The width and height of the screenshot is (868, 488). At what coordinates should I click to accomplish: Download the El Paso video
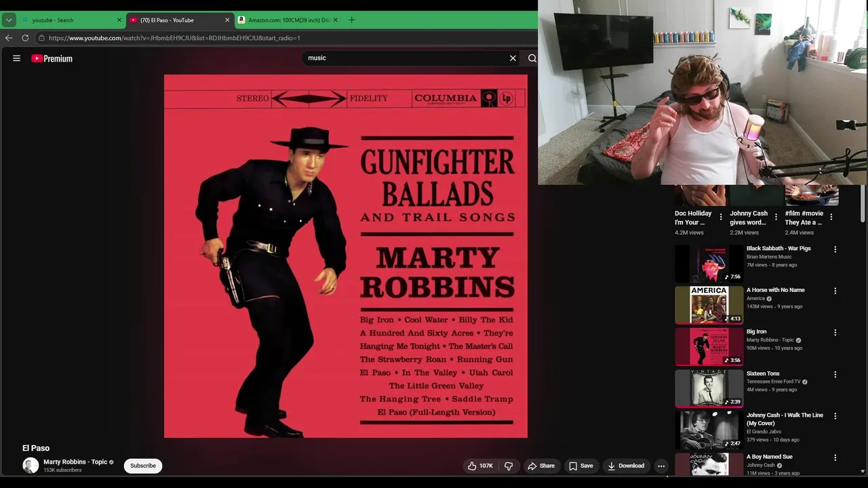pyautogui.click(x=626, y=466)
